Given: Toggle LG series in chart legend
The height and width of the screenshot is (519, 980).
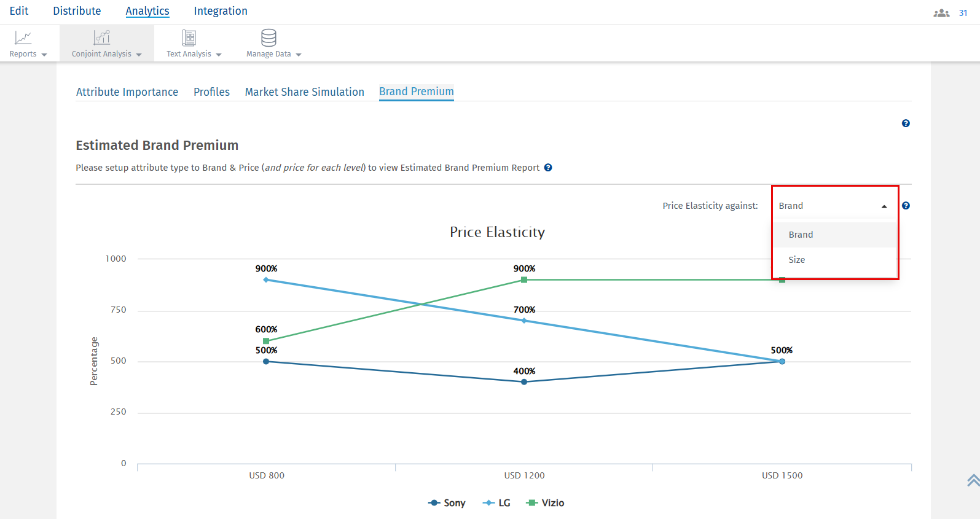Looking at the screenshot, I should coord(497,503).
